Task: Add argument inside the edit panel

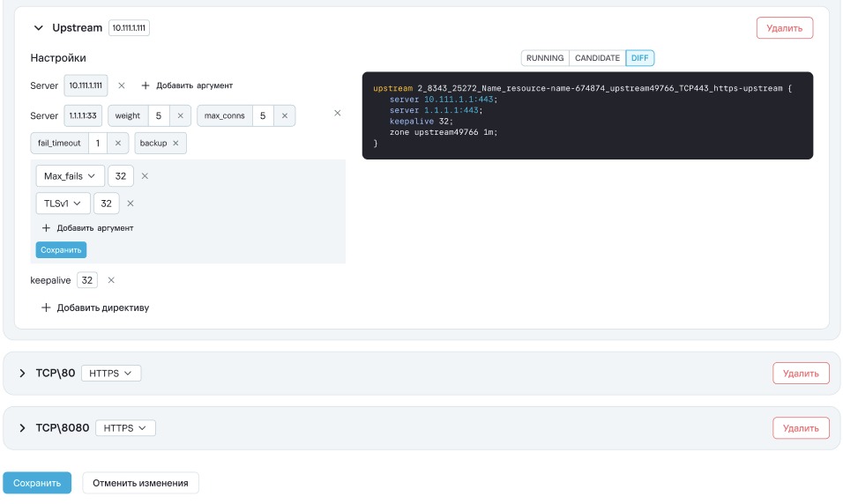Action: [x=87, y=228]
